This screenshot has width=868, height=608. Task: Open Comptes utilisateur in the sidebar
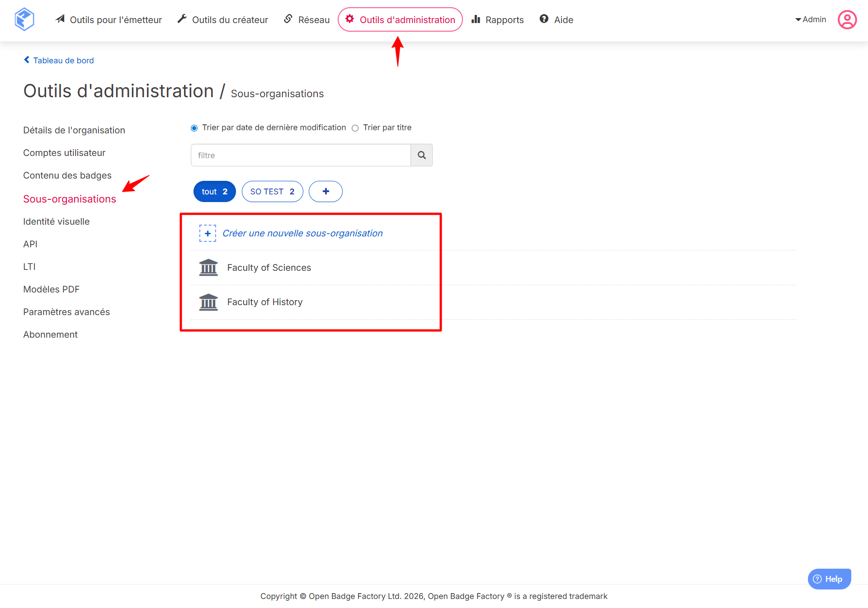(64, 153)
